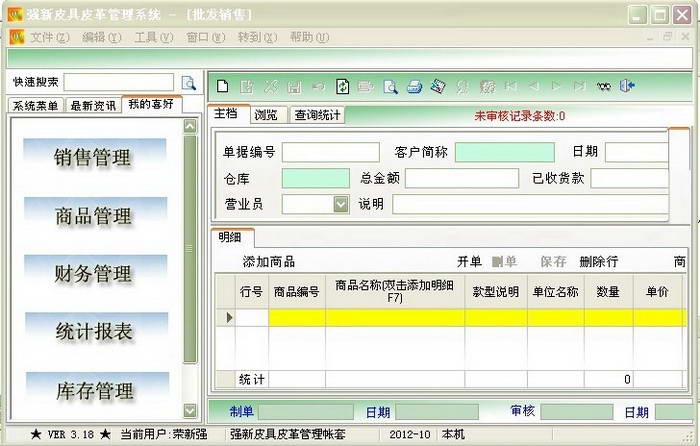Select the 我的喜好 tab
700x446 pixels.
pyautogui.click(x=151, y=104)
